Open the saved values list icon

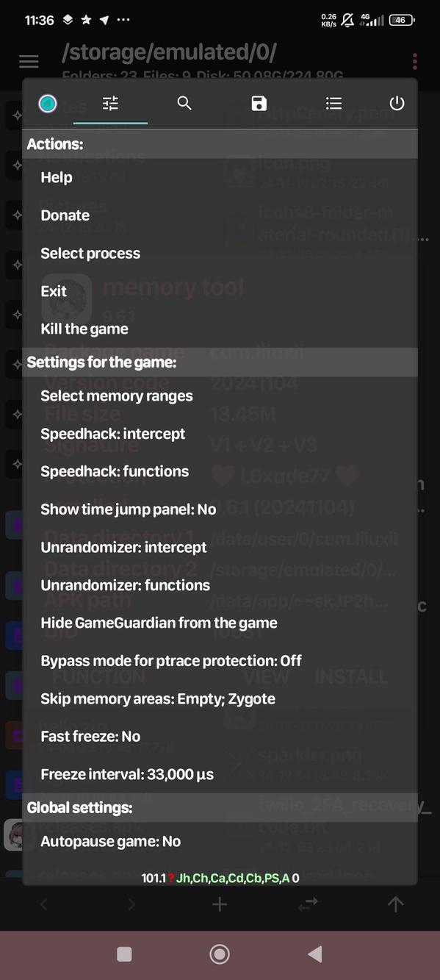pos(333,104)
